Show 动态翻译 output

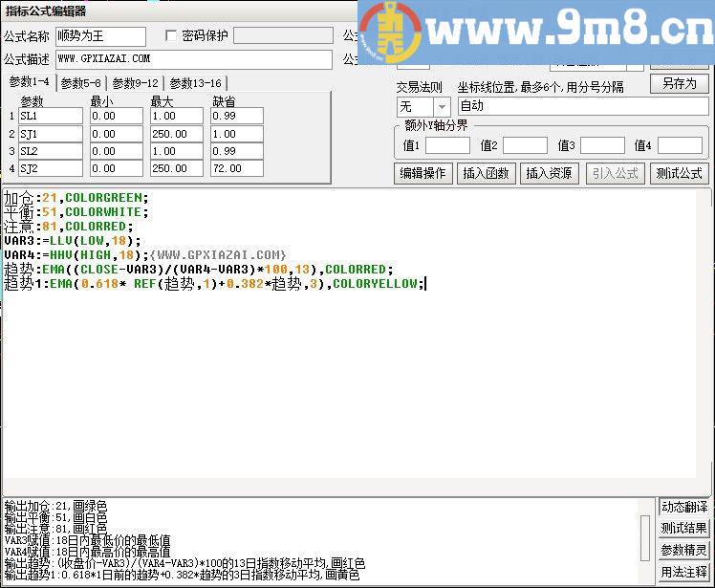684,507
